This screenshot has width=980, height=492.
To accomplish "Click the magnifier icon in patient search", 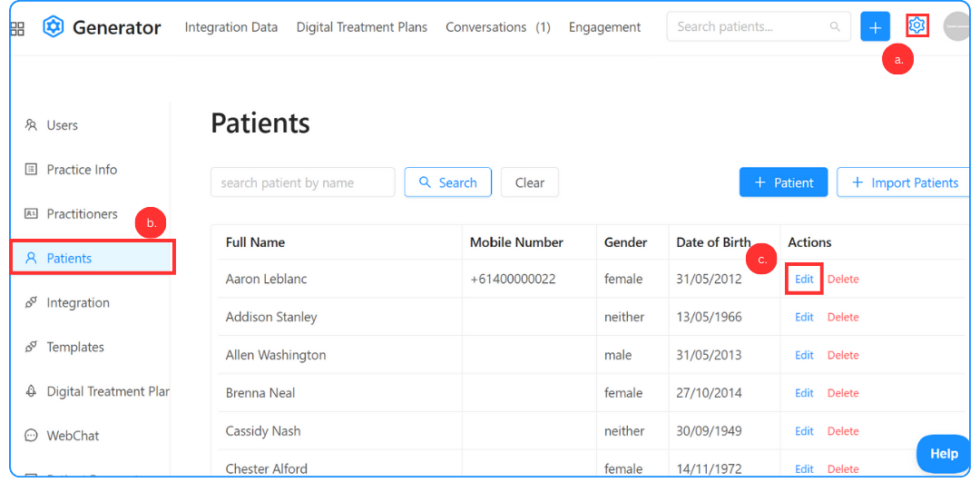I will click(835, 27).
